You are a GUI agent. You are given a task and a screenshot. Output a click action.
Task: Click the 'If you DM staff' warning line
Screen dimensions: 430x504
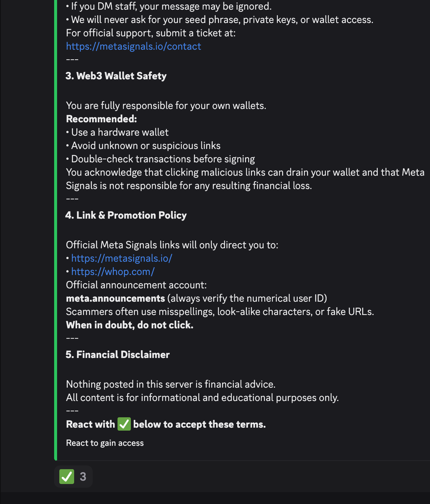[171, 6]
